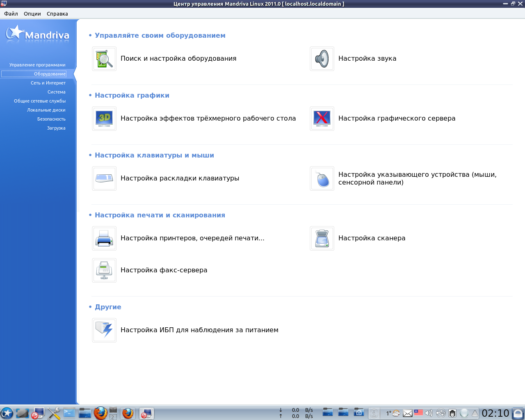Click Настройка звука label
Image resolution: width=525 pixels, height=420 pixels.
[x=367, y=59]
